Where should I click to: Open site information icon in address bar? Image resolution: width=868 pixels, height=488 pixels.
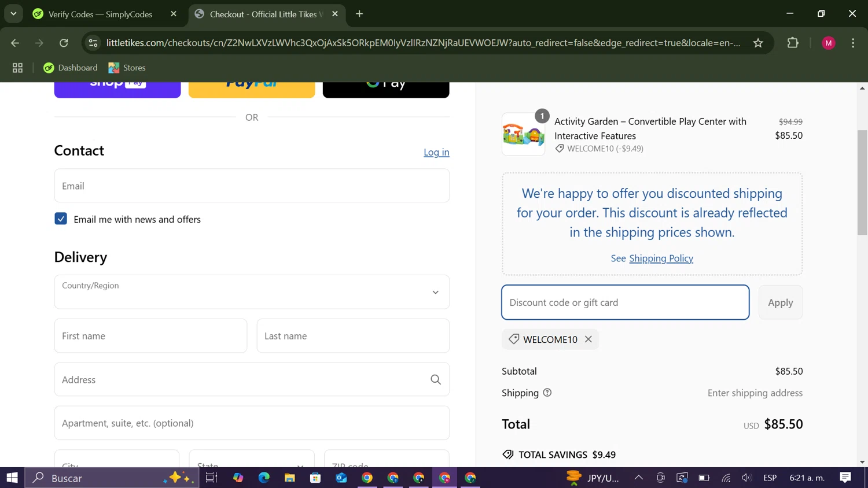[x=93, y=43]
